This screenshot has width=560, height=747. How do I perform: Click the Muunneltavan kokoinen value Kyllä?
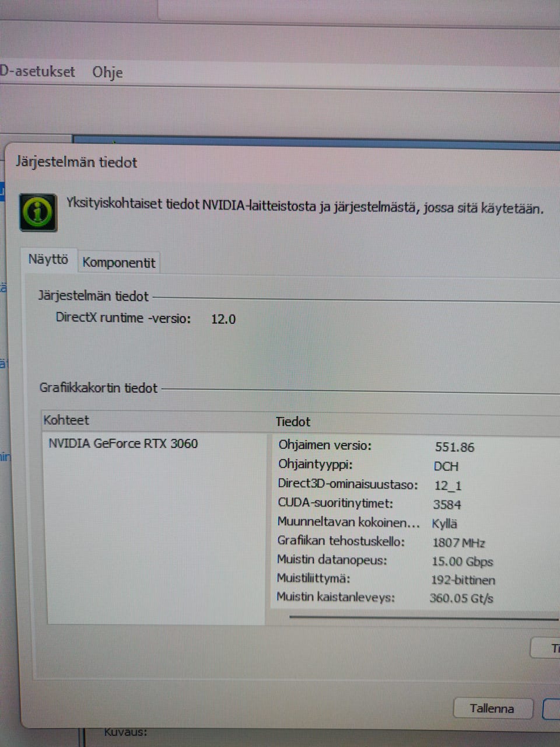coord(444,524)
